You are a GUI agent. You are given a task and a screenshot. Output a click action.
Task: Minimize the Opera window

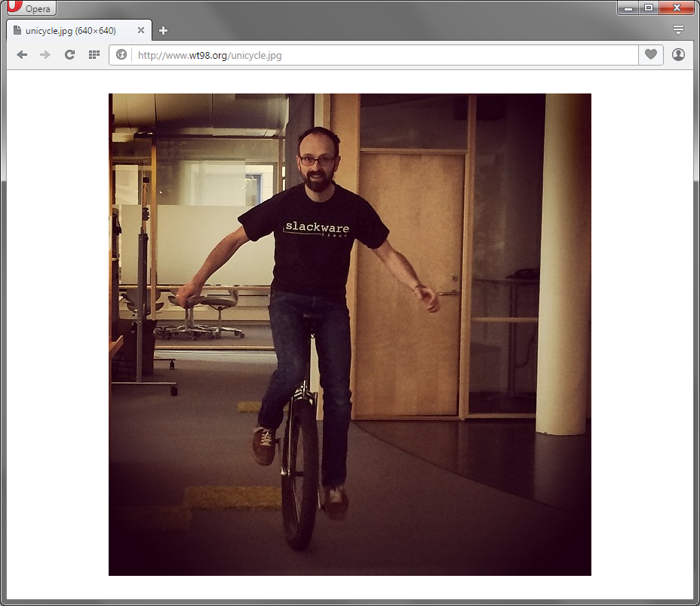628,8
